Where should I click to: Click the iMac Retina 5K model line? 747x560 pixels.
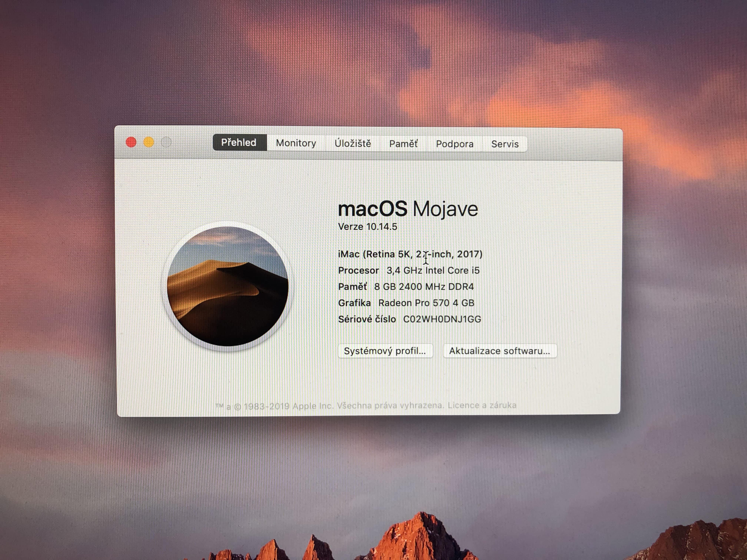pos(410,254)
